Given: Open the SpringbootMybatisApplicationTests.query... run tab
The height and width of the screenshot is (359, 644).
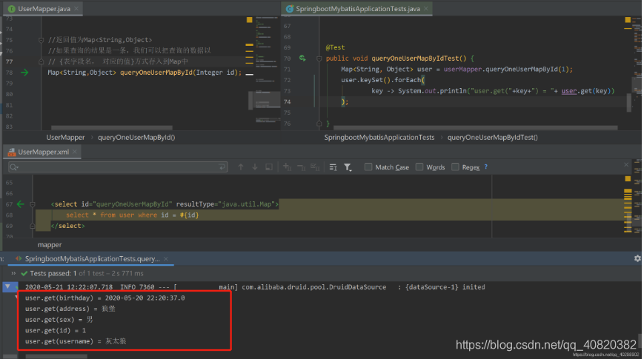Looking at the screenshot, I should tap(92, 259).
